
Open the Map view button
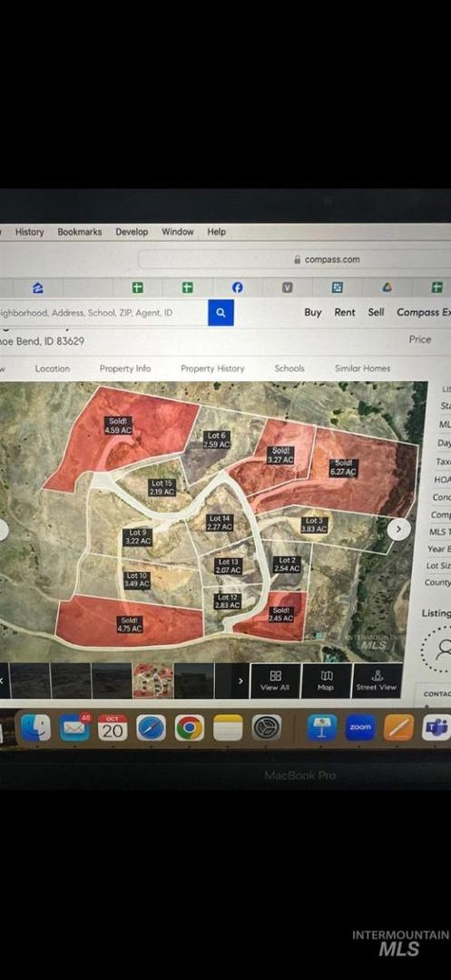click(x=326, y=681)
